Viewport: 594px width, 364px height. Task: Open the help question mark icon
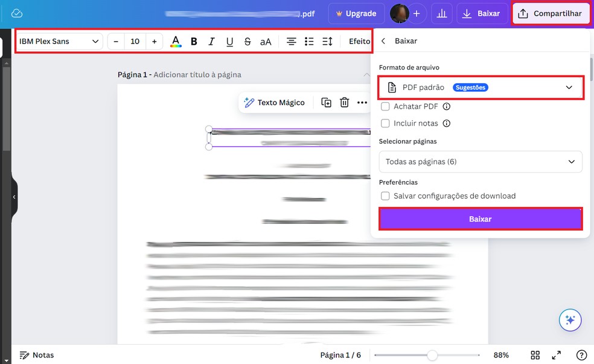581,356
